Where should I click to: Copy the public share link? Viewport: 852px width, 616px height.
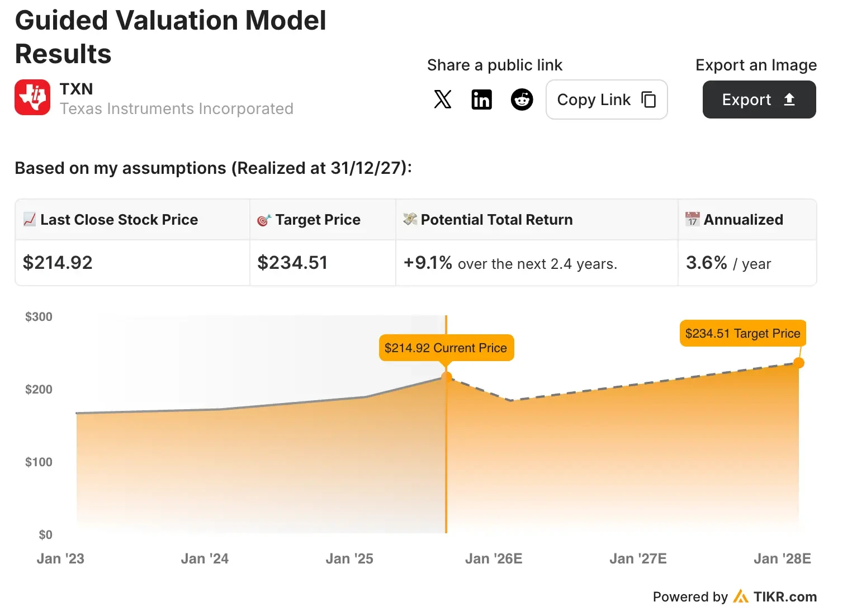[607, 99]
